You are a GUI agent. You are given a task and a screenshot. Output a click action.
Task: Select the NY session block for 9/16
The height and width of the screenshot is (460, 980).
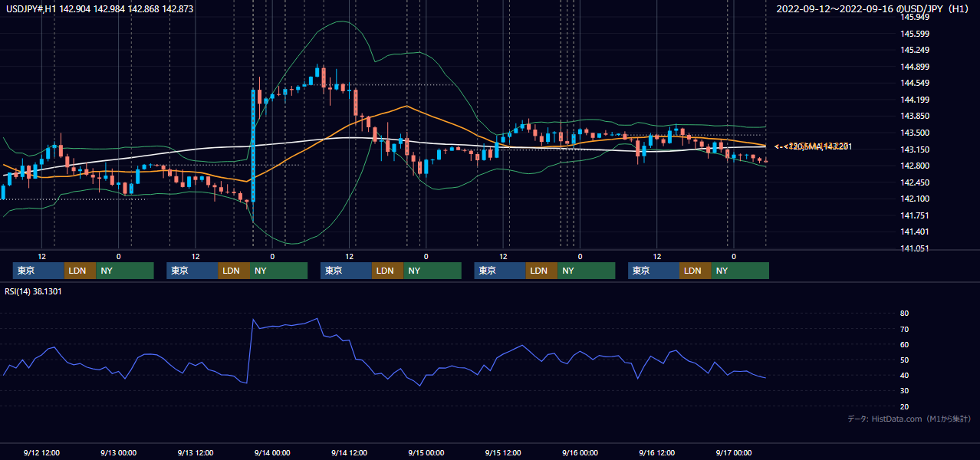tap(740, 271)
